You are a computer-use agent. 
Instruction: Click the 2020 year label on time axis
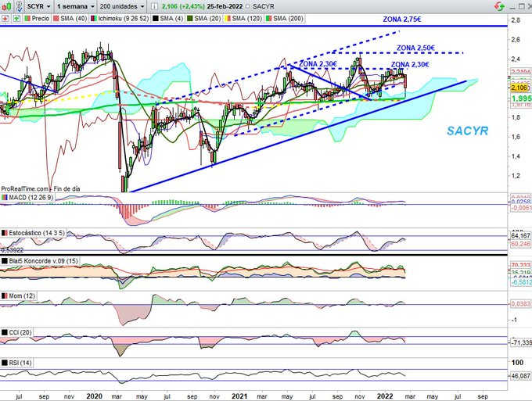95,396
